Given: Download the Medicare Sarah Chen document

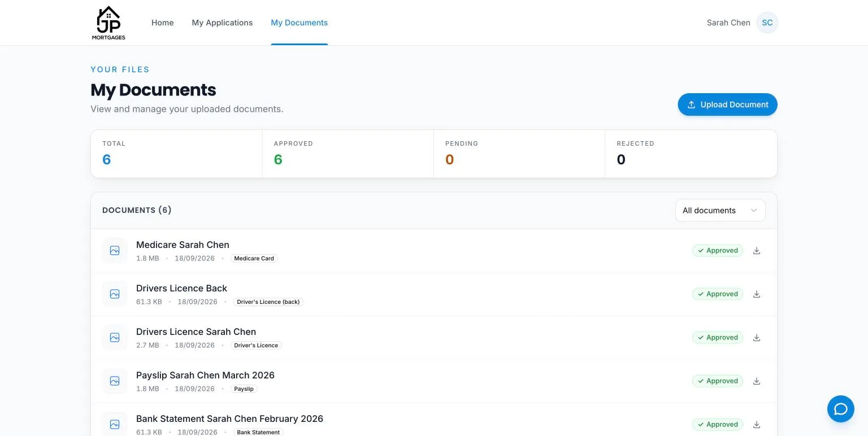Looking at the screenshot, I should point(757,251).
